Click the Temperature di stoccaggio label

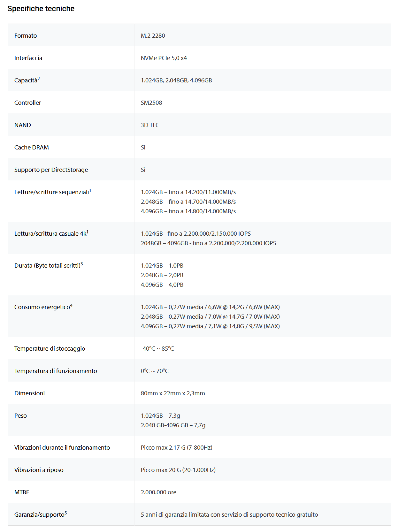(x=50, y=349)
